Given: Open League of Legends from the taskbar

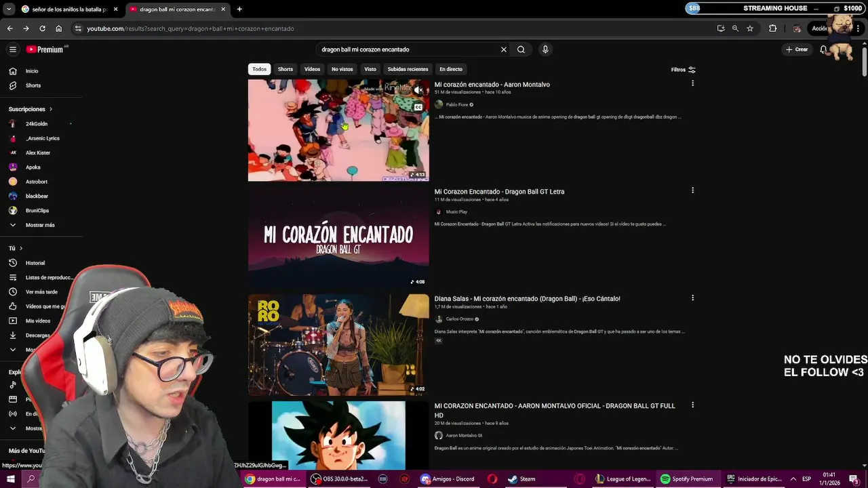Looking at the screenshot, I should click(624, 479).
